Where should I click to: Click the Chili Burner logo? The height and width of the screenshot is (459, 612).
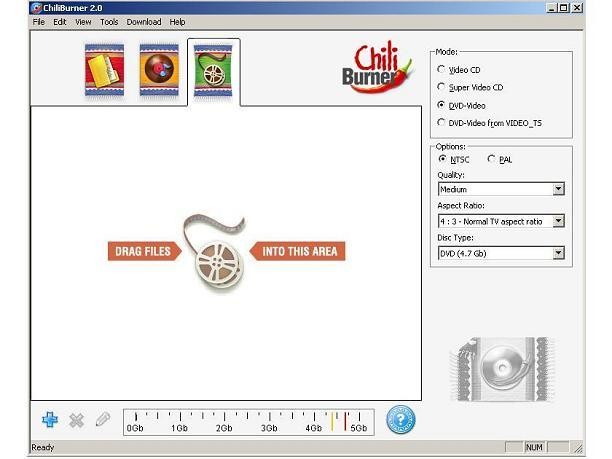click(x=377, y=67)
